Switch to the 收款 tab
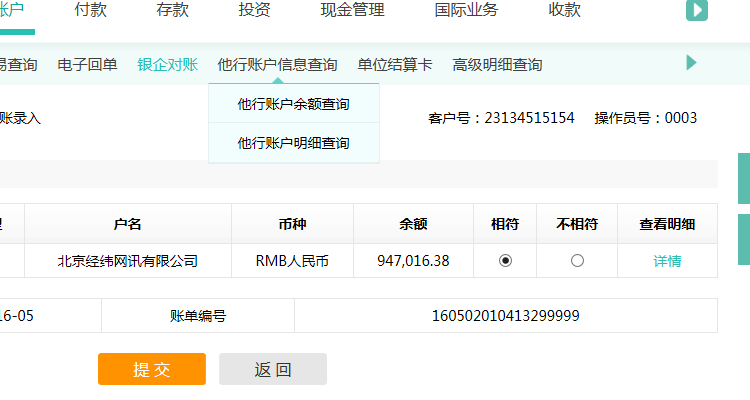The width and height of the screenshot is (750, 400). [564, 10]
